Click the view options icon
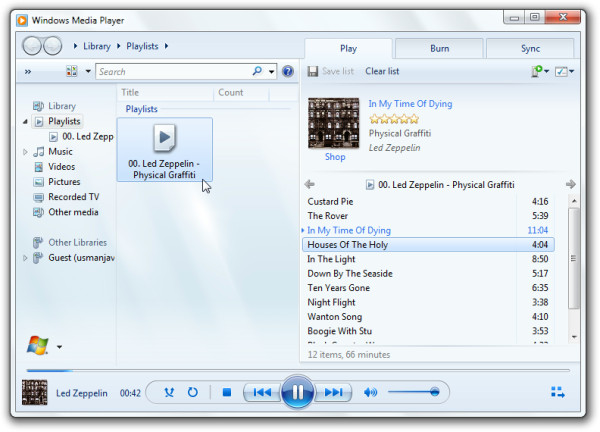600x432 pixels. coord(72,71)
